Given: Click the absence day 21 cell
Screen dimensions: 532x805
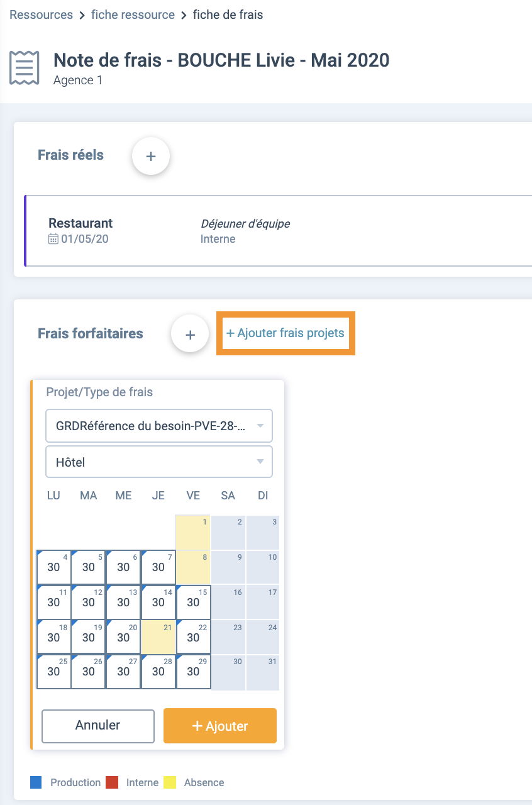Looking at the screenshot, I should (158, 637).
